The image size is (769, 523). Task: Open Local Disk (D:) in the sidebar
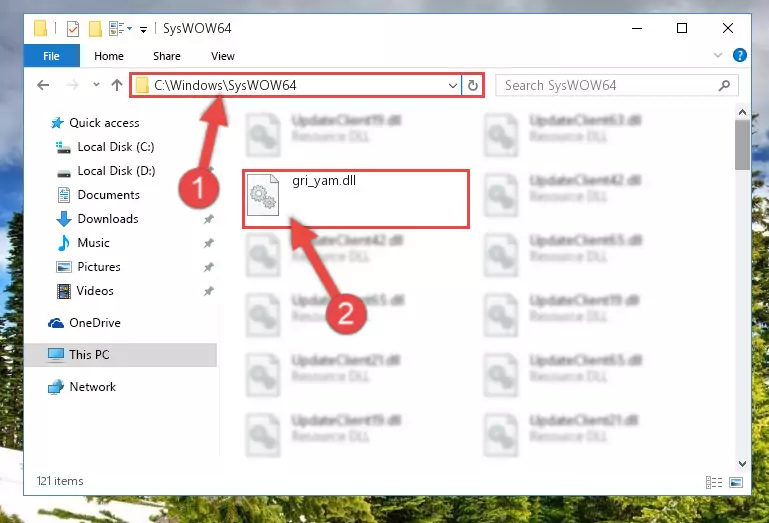116,171
